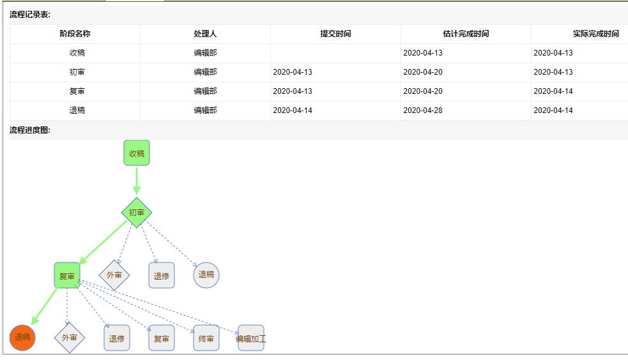Click the 流程记录表 section heading

click(x=30, y=15)
